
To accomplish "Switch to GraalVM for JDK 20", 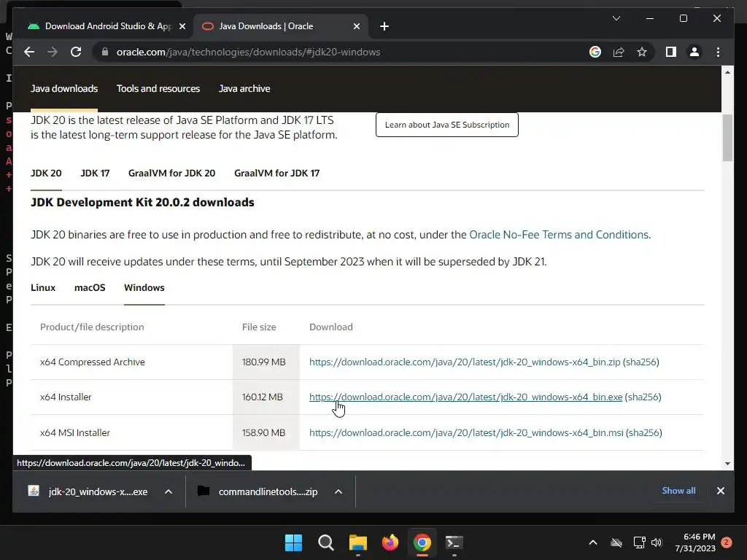I will pyautogui.click(x=171, y=174).
